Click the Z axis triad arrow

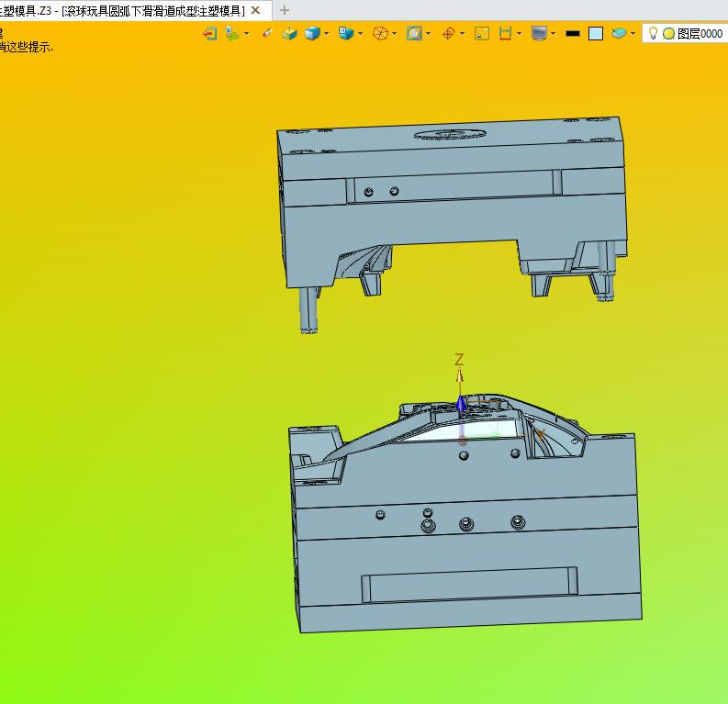[x=460, y=375]
